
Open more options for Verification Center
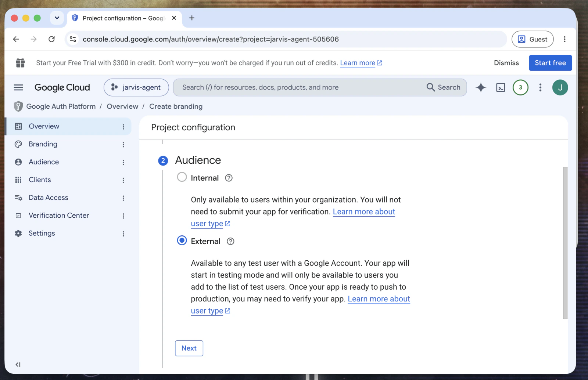(123, 216)
